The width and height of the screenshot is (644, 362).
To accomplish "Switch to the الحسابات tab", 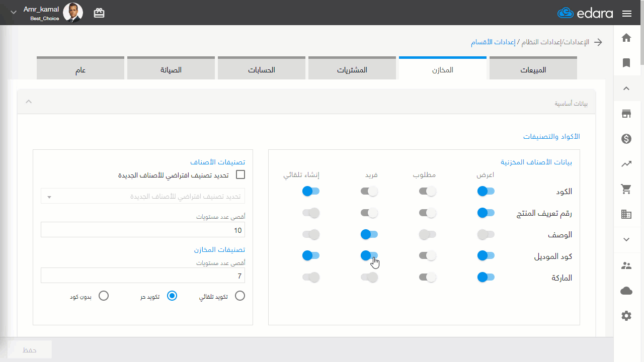I will [x=262, y=69].
